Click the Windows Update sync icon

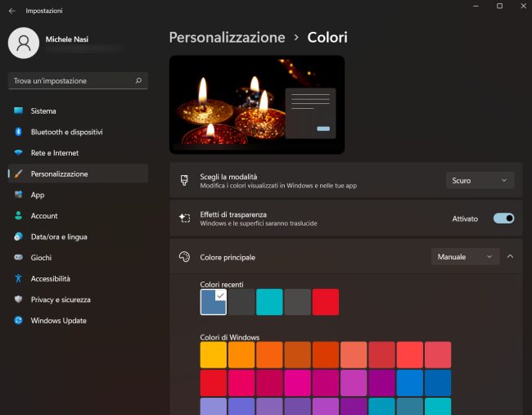[x=18, y=320]
